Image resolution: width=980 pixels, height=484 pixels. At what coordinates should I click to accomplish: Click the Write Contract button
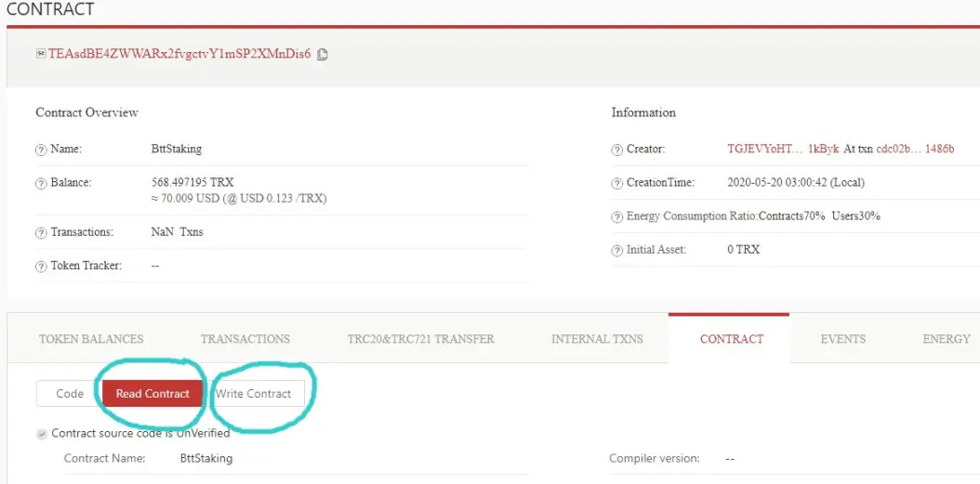pos(254,394)
